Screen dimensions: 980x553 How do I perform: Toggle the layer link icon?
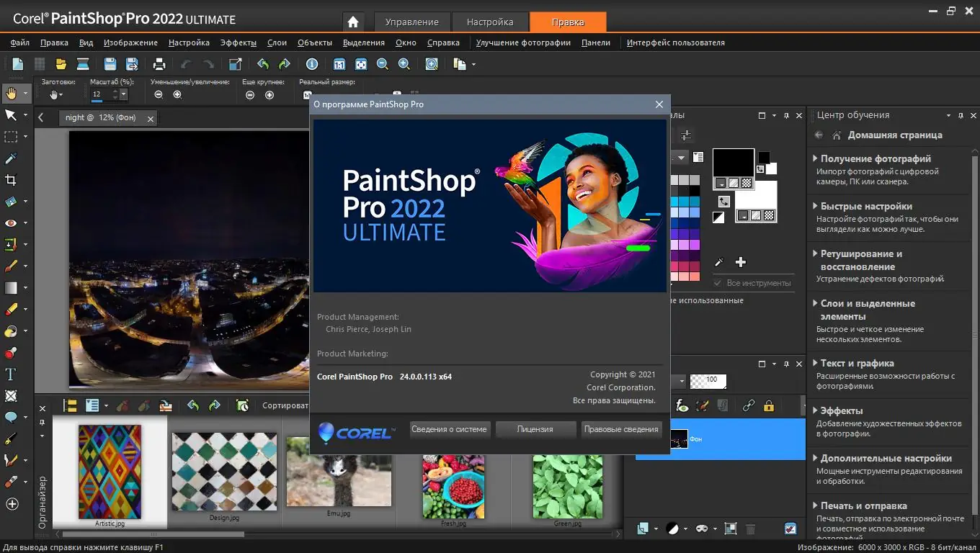[749, 406]
